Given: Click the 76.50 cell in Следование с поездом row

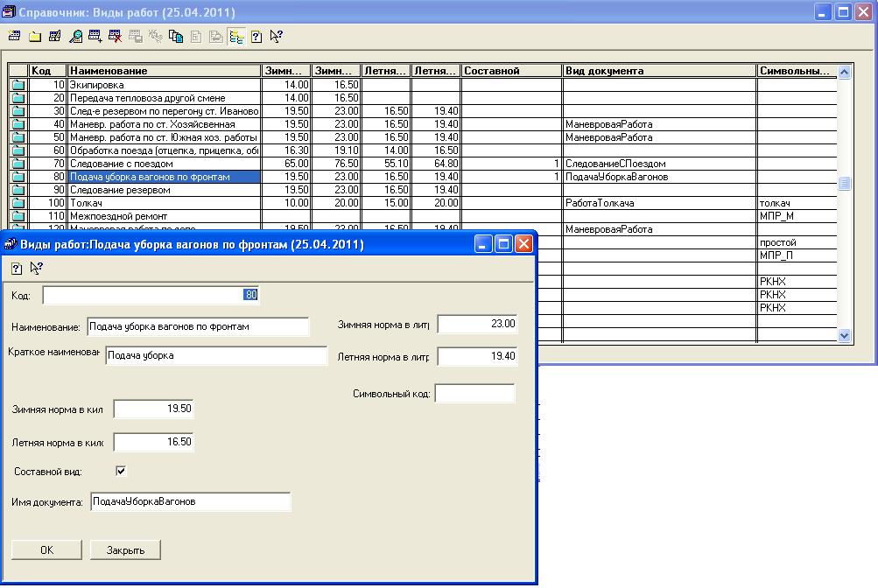Looking at the screenshot, I should (x=336, y=164).
